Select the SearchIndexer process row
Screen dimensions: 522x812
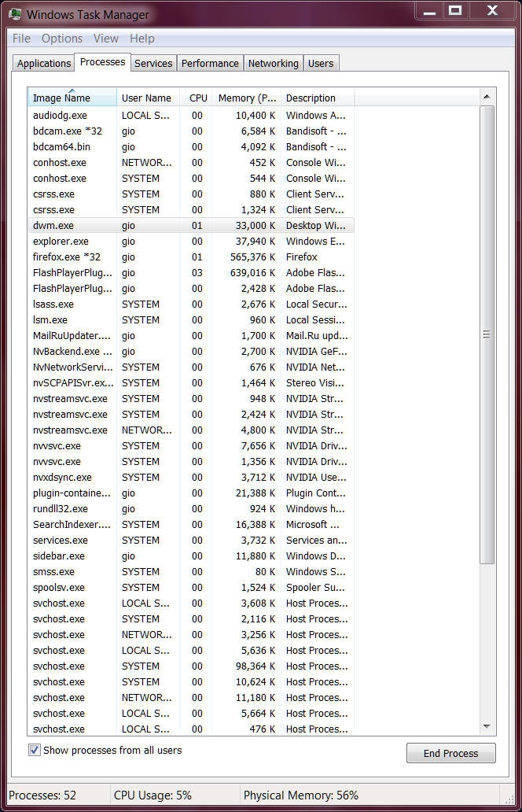point(191,525)
